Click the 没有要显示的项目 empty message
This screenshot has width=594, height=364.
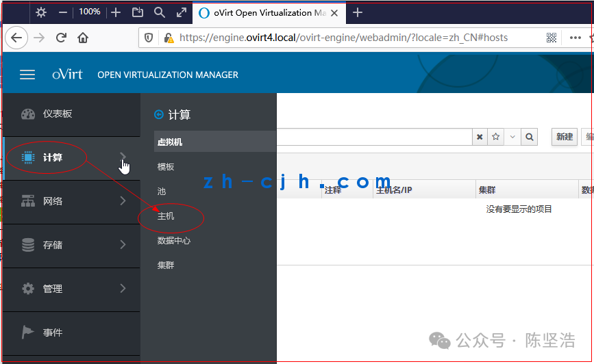[519, 209]
